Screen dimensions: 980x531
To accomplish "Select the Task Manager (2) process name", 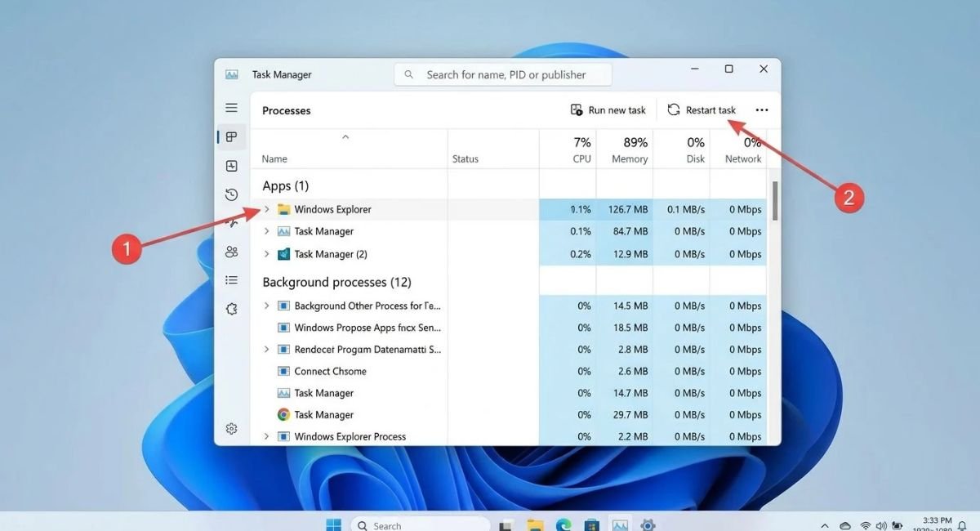I will click(x=331, y=254).
